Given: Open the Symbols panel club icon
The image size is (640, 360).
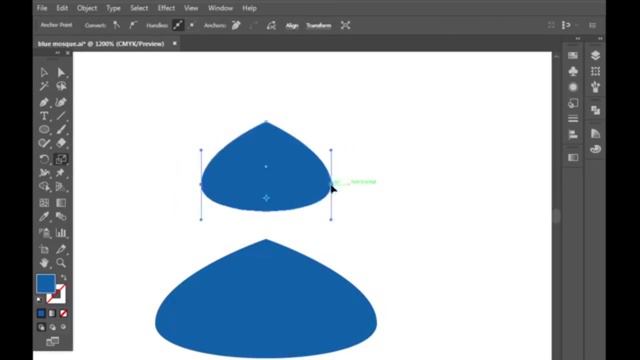Looking at the screenshot, I should (x=573, y=71).
